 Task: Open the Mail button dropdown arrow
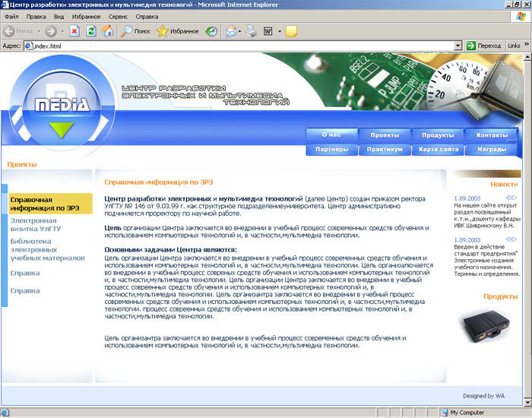239,31
